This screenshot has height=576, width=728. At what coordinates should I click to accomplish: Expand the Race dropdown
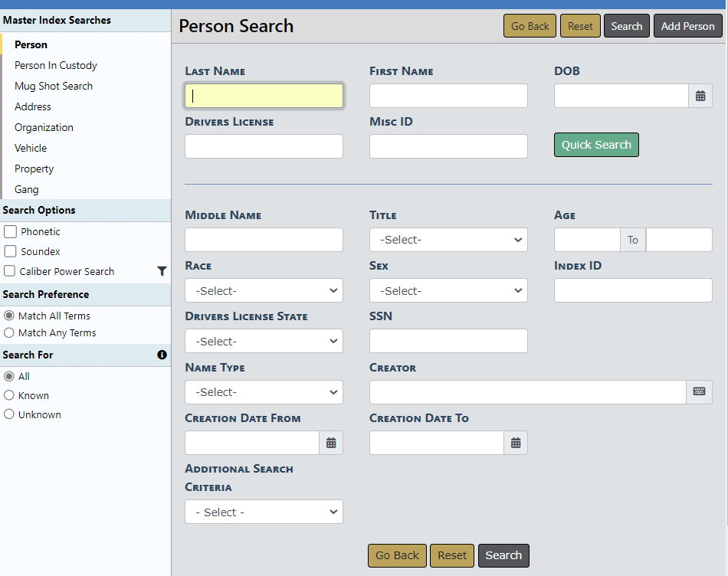[x=264, y=290]
